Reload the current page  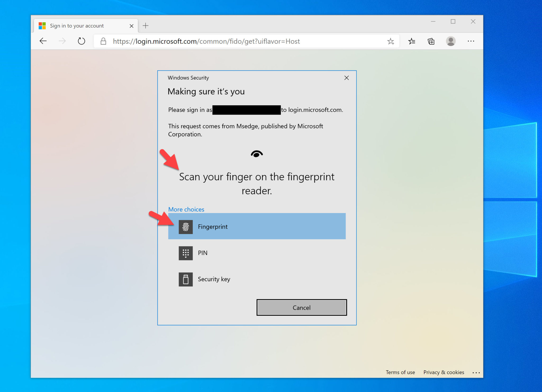[81, 41]
